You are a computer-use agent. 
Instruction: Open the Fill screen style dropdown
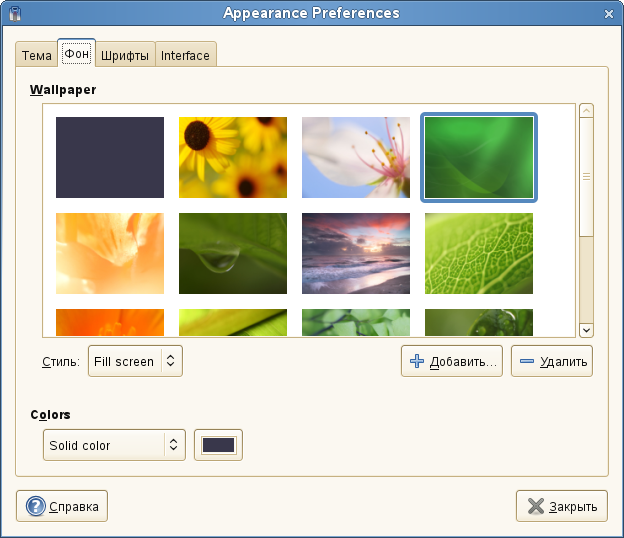(x=135, y=361)
